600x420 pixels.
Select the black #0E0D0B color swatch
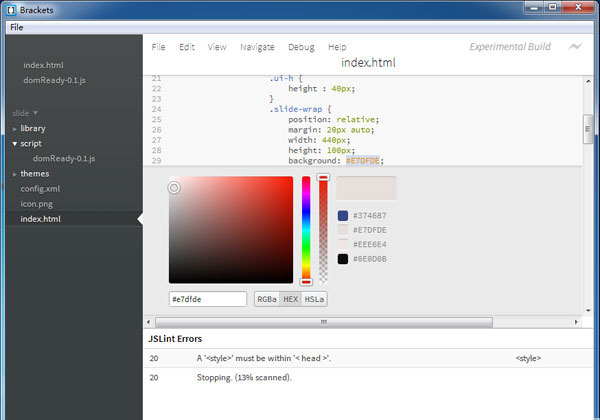343,259
